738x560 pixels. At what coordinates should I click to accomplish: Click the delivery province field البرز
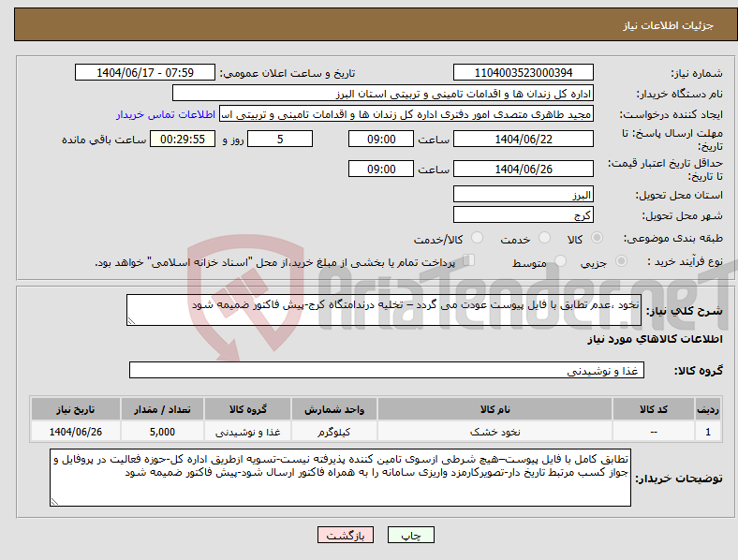(524, 195)
